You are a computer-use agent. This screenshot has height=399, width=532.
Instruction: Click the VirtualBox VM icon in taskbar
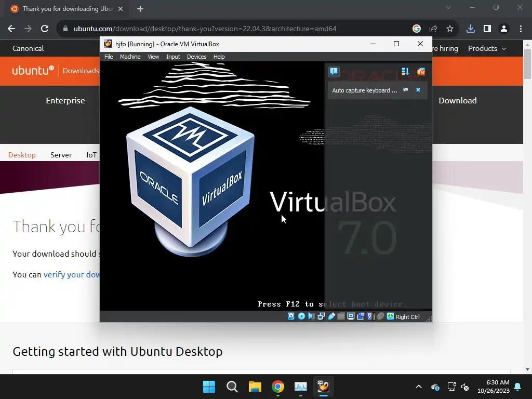point(323,387)
